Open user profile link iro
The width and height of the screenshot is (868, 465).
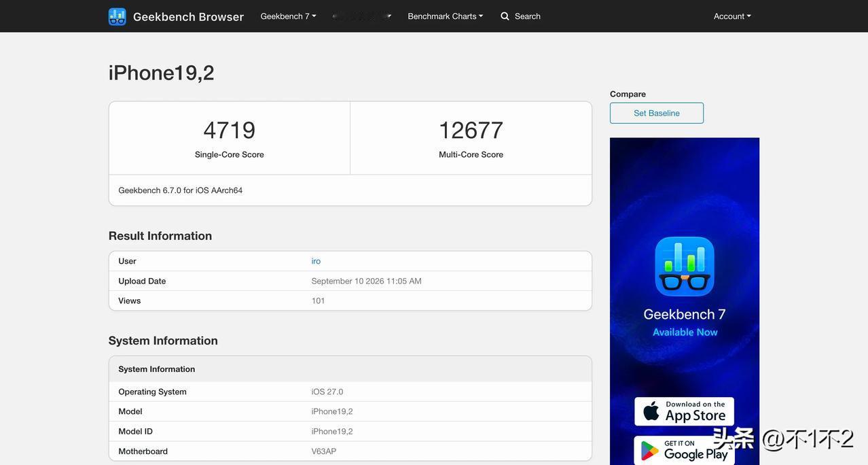pyautogui.click(x=316, y=261)
